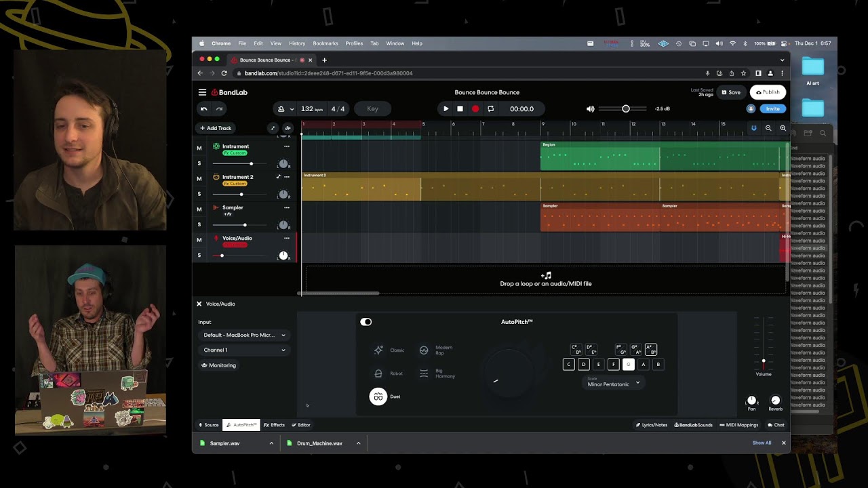Mute the Instrument 2 track
Screen dimensions: 868x488
pyautogui.click(x=199, y=178)
